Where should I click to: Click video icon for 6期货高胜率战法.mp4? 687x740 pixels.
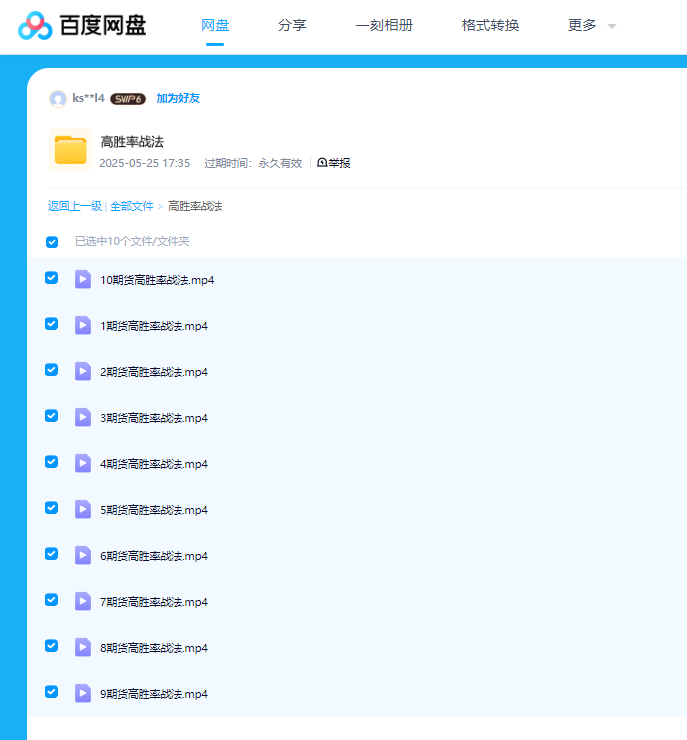(x=83, y=555)
